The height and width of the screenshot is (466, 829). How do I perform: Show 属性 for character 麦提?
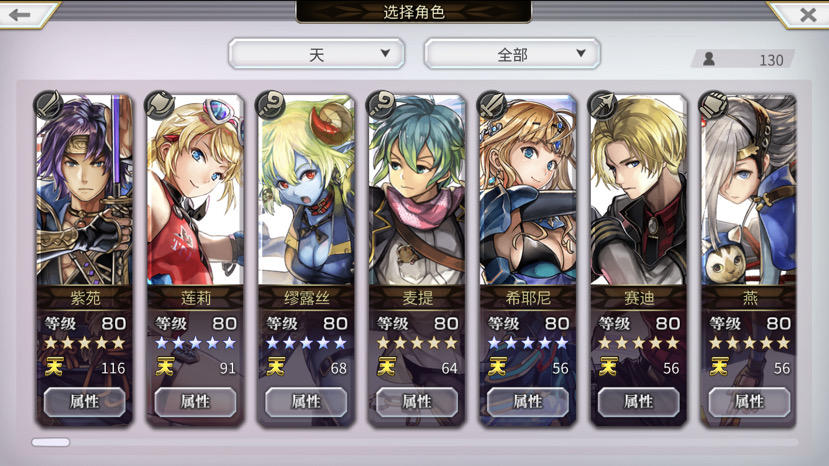tap(417, 402)
